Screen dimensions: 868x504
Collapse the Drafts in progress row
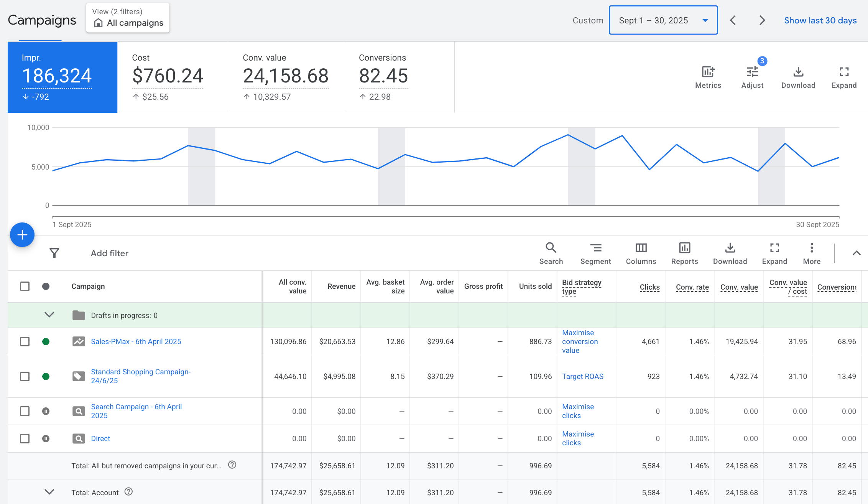point(49,315)
